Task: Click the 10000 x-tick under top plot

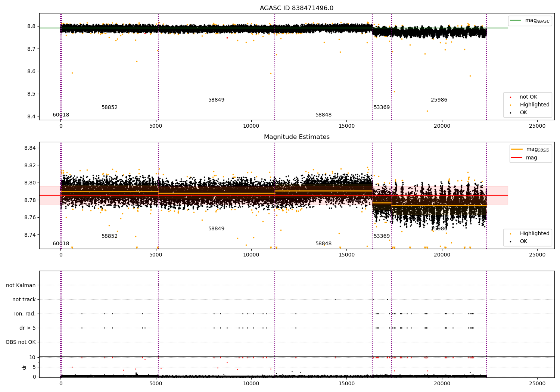Action: (251, 126)
